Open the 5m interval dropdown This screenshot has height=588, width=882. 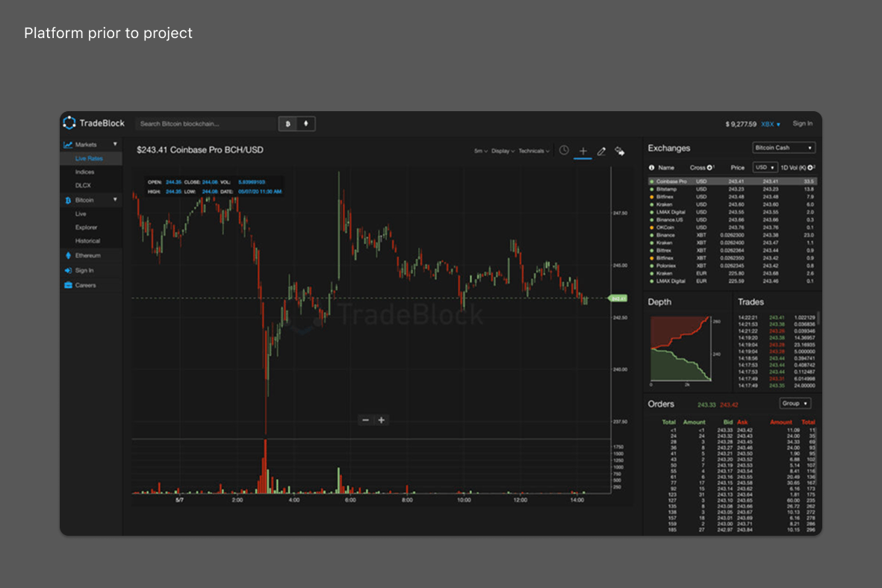pos(481,151)
